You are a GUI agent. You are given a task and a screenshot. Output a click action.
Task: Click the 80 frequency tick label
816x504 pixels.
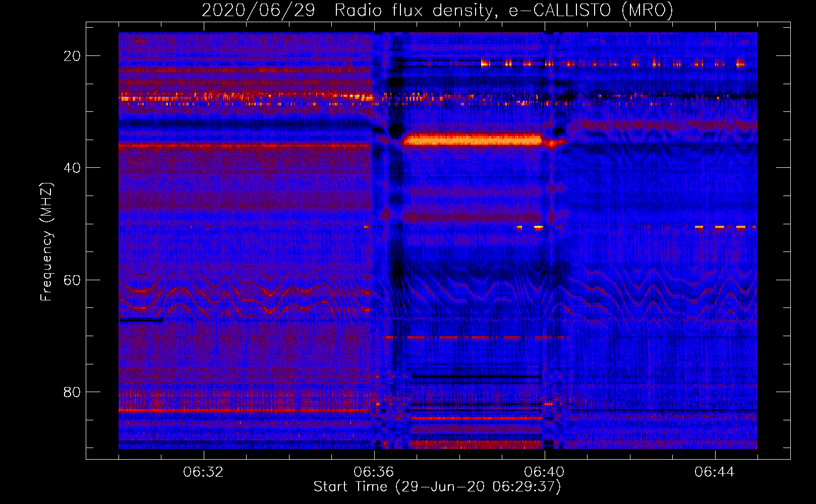[x=72, y=392]
